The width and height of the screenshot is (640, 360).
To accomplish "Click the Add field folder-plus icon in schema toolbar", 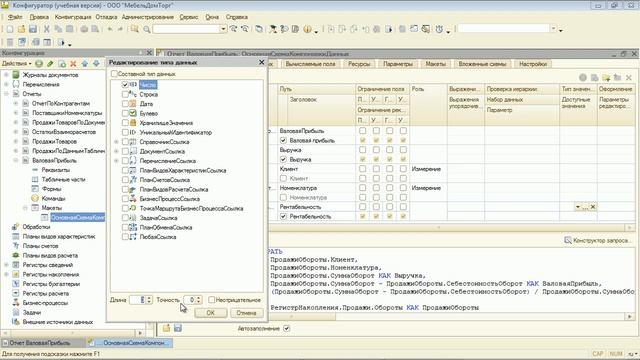I will 606,78.
